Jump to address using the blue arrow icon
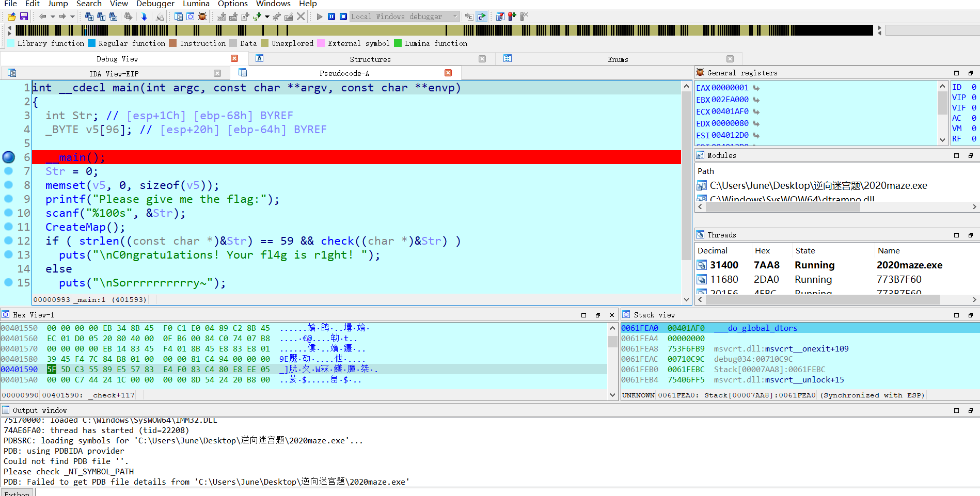Image resolution: width=980 pixels, height=496 pixels. tap(144, 16)
